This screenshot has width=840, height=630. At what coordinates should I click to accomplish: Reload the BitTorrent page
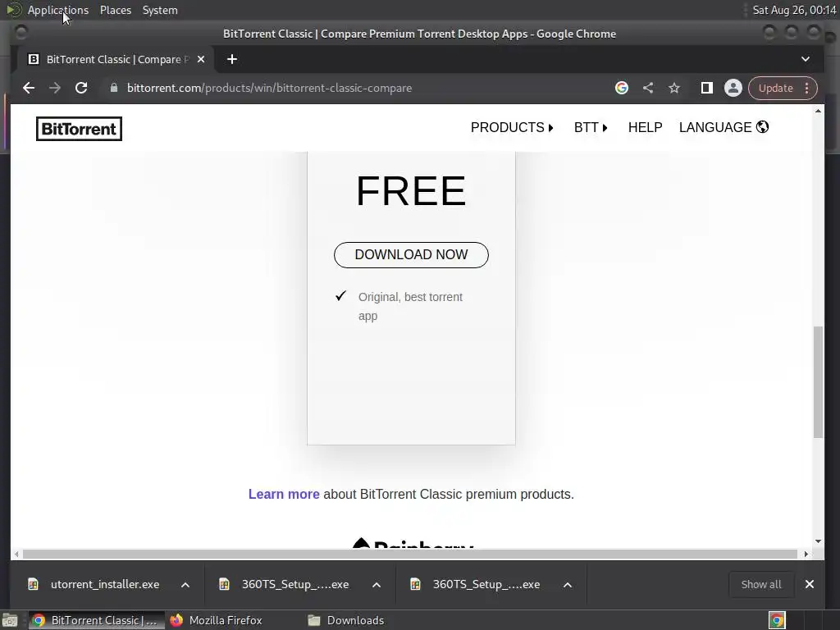81,88
